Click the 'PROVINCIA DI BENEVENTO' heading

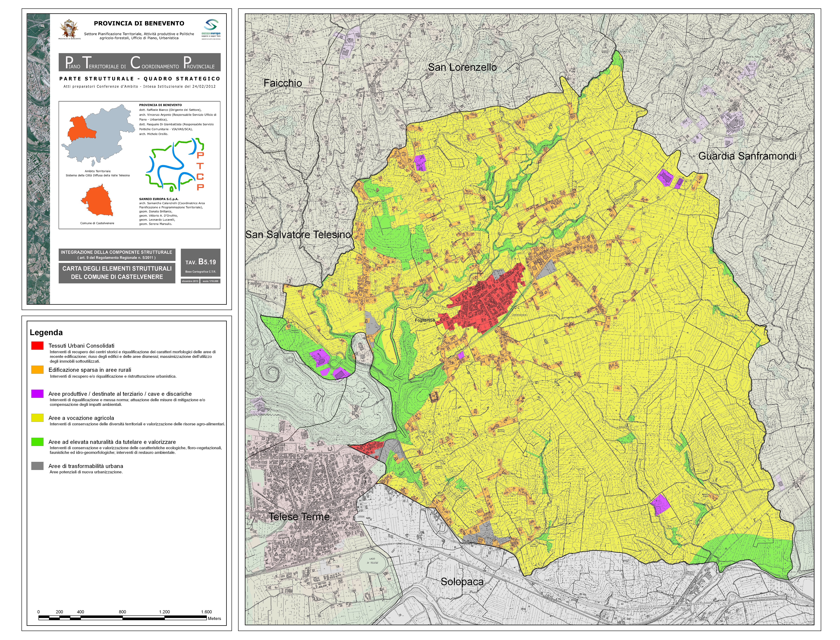coord(139,23)
